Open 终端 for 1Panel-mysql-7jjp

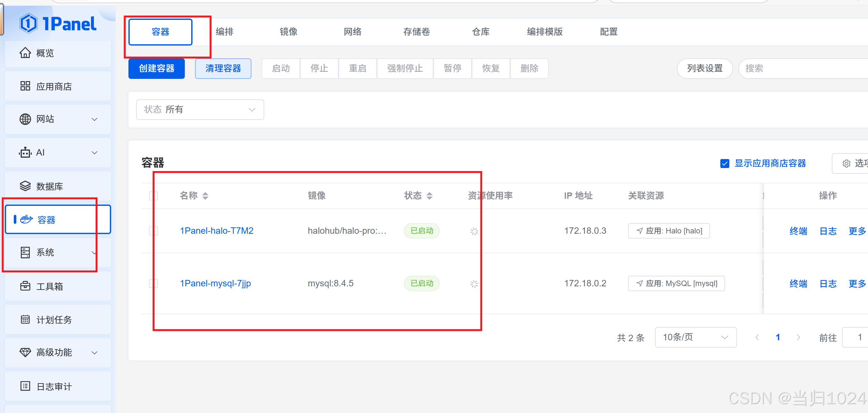point(798,284)
